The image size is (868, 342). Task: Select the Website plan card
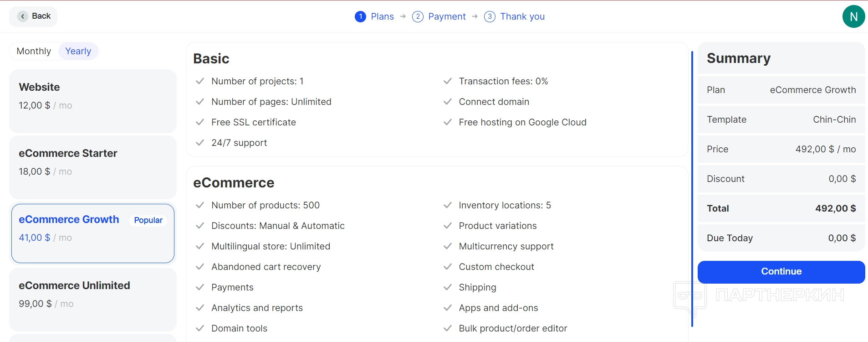point(92,101)
